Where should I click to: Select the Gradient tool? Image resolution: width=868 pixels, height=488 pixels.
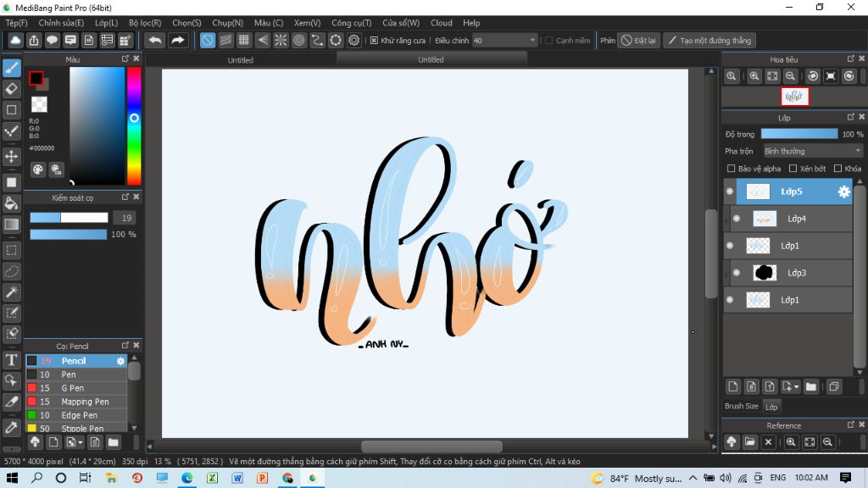pos(12,224)
